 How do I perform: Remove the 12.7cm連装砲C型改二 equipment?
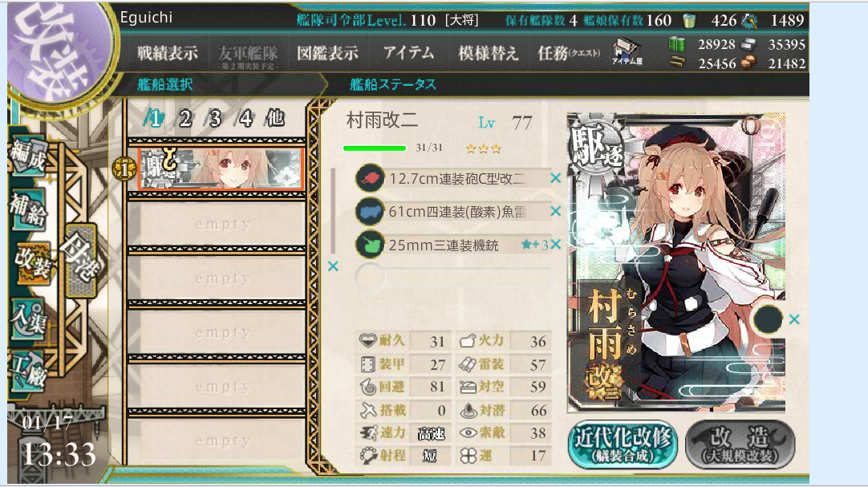[556, 178]
